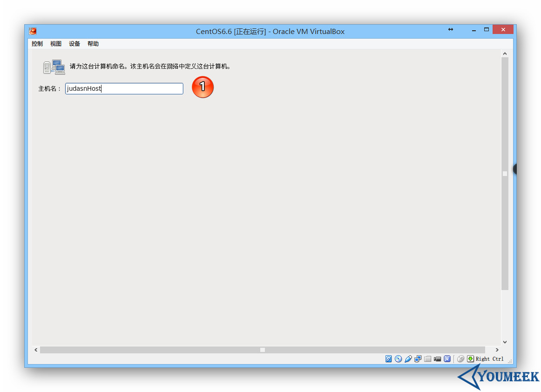Open the 帮助 menu
541x392 pixels.
point(93,43)
